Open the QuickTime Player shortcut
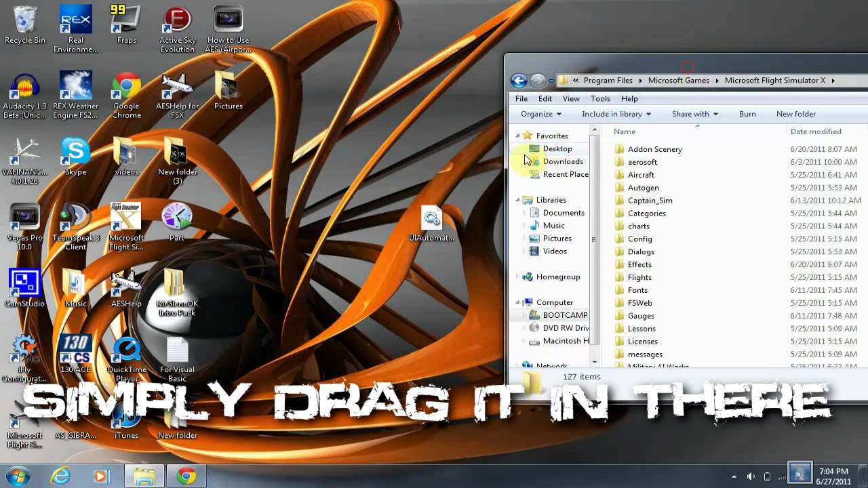 (x=126, y=359)
